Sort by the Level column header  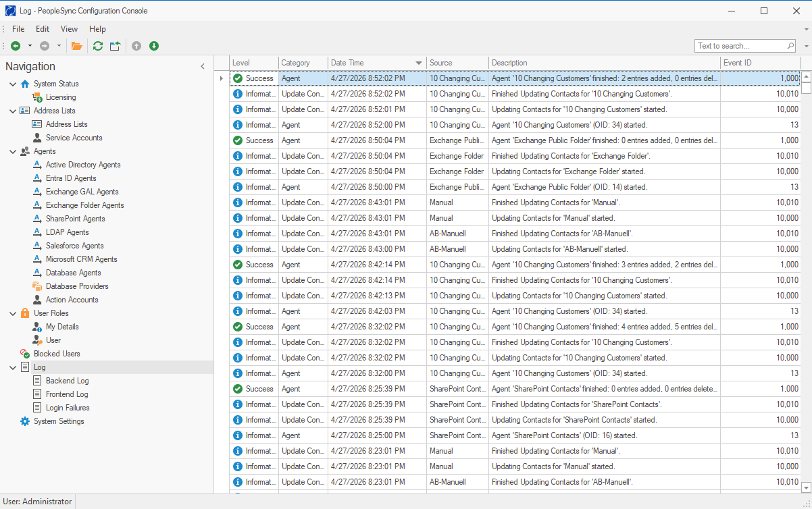point(254,63)
